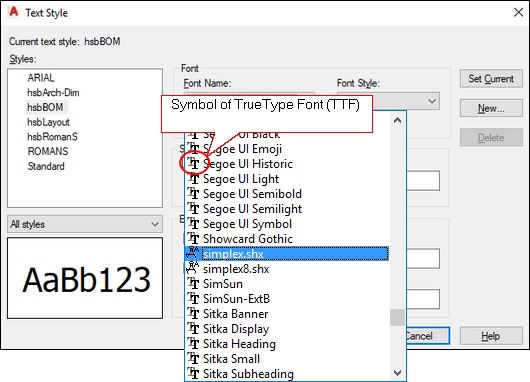
Task: Click SHX font icon beside simplex8.shx
Action: [193, 268]
